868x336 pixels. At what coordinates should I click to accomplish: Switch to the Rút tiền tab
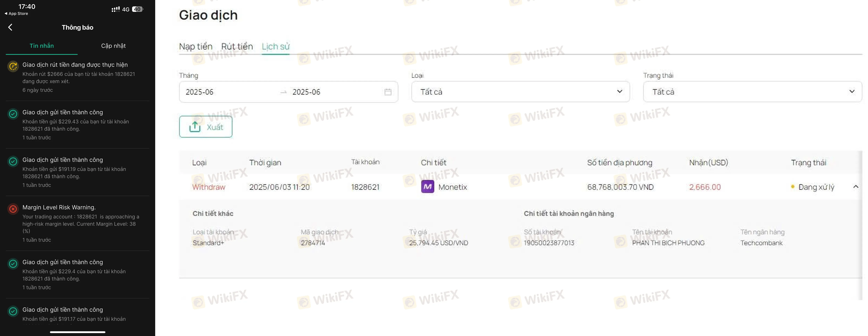point(237,46)
